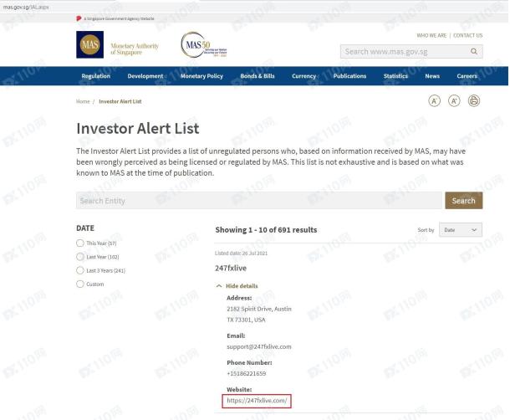Select the Last 3 Years (241) filter
Image resolution: width=510 pixels, height=420 pixels.
80,270
